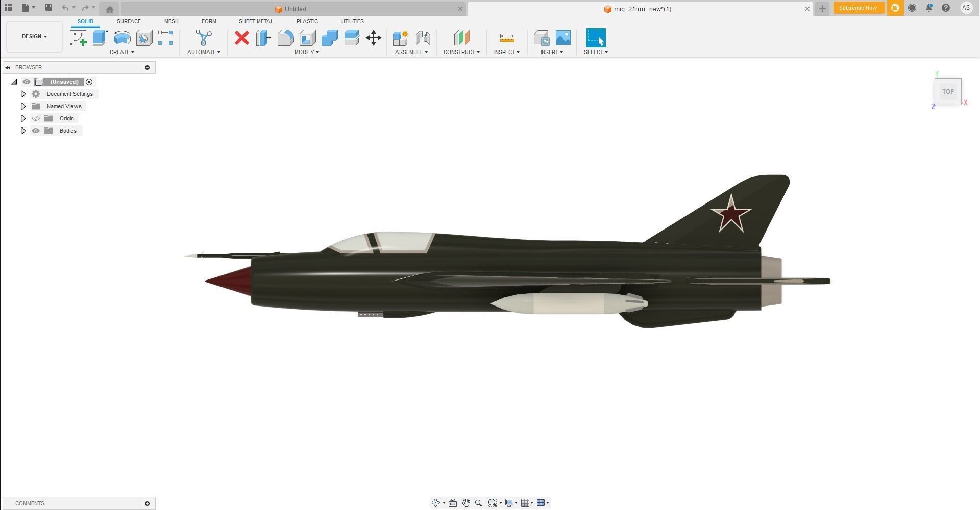Select the Combine tool icon

pyautogui.click(x=329, y=38)
